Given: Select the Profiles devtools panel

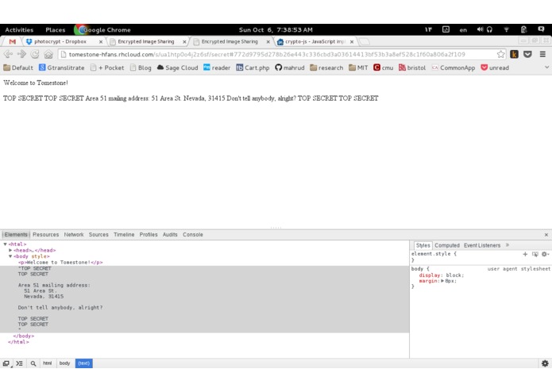Looking at the screenshot, I should click(x=149, y=235).
